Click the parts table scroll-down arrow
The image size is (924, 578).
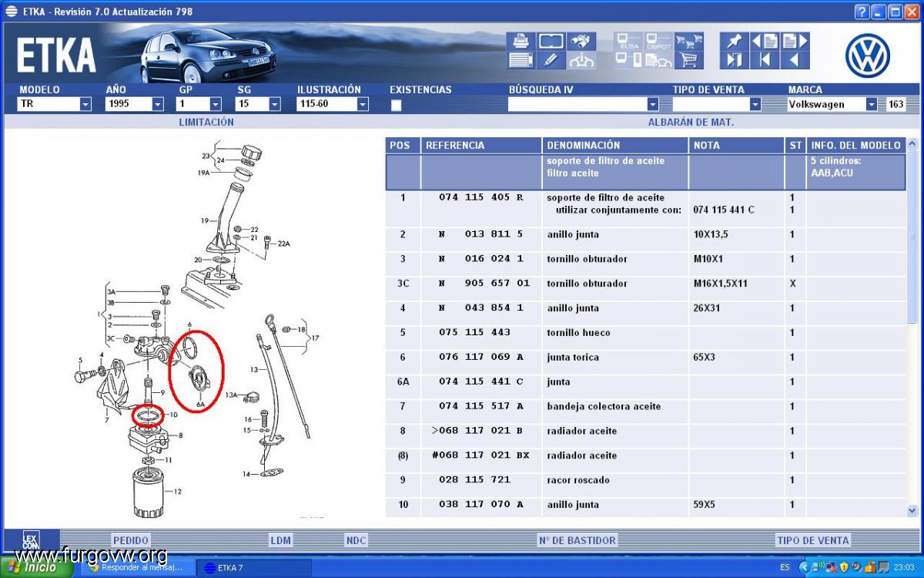click(912, 510)
